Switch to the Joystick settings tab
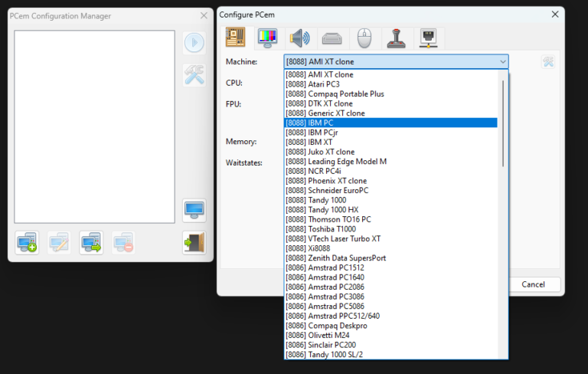588x374 pixels. pyautogui.click(x=397, y=38)
